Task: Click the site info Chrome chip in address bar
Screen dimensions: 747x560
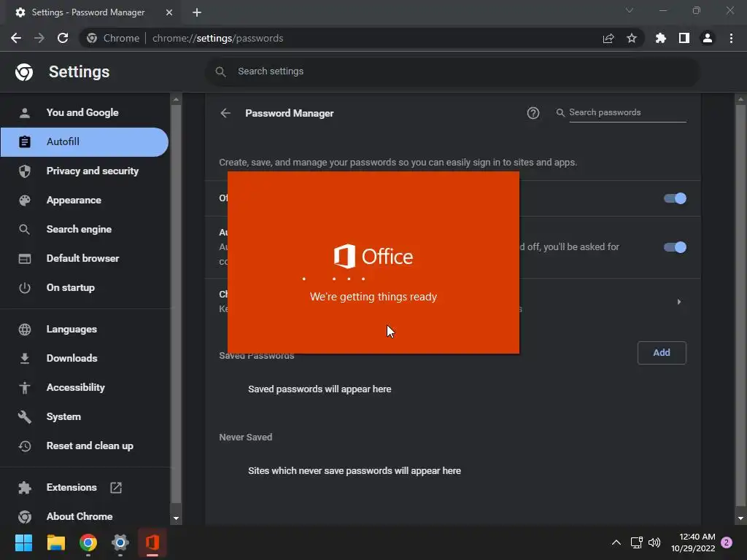Action: click(113, 38)
